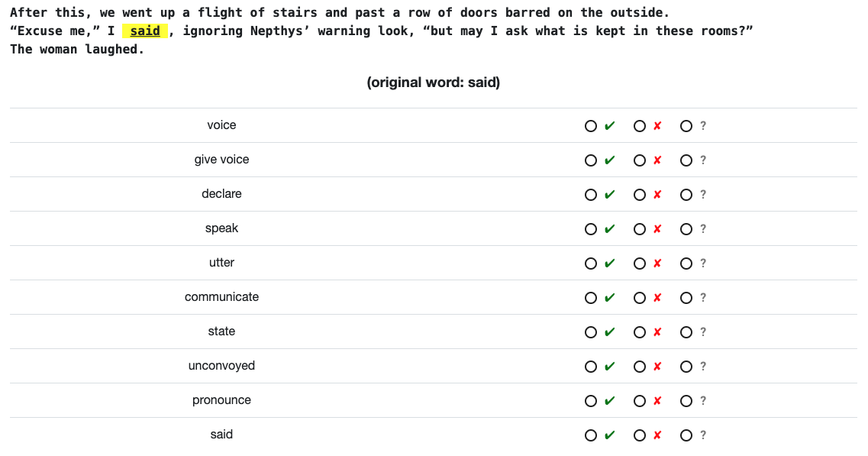Viewport: 868px width, 456px height.
Task: Select green check radio for "said" row
Action: pyautogui.click(x=591, y=435)
